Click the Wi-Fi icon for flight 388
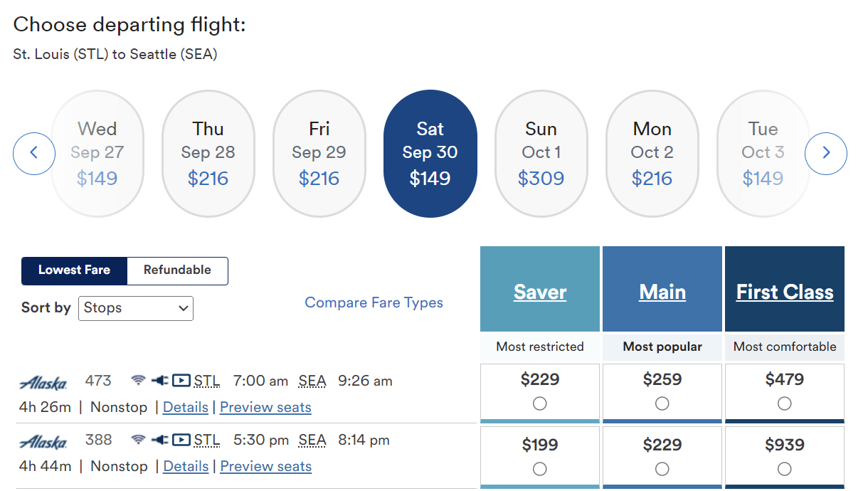 click(138, 440)
